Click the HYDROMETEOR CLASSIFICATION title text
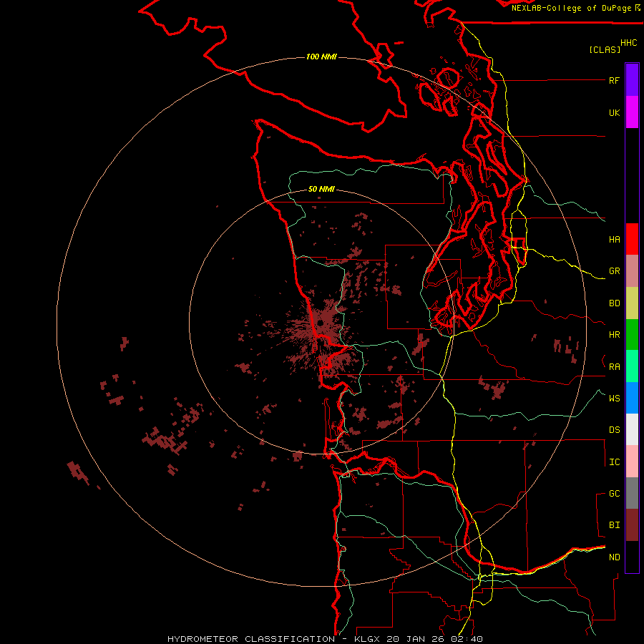This screenshot has height=644, width=644. coord(251,639)
